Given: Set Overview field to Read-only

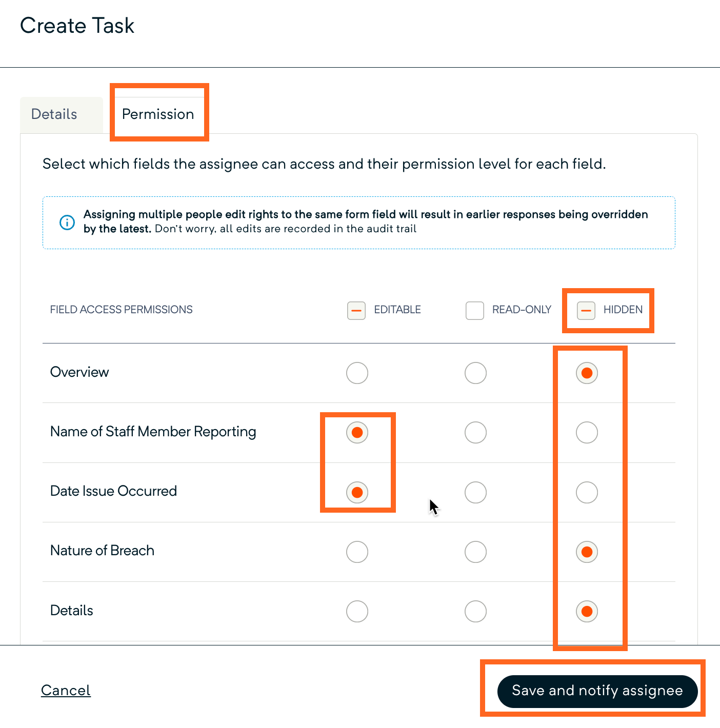Looking at the screenshot, I should pos(475,373).
